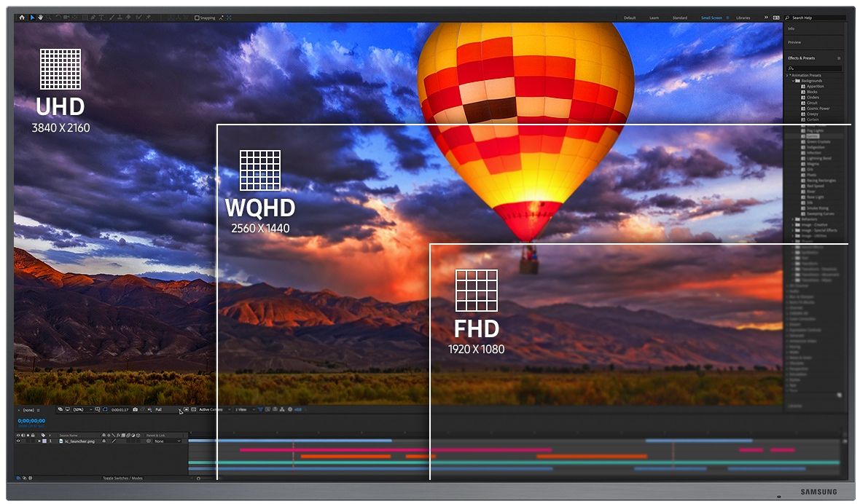Open the (none) timeline panel menu

click(39, 410)
